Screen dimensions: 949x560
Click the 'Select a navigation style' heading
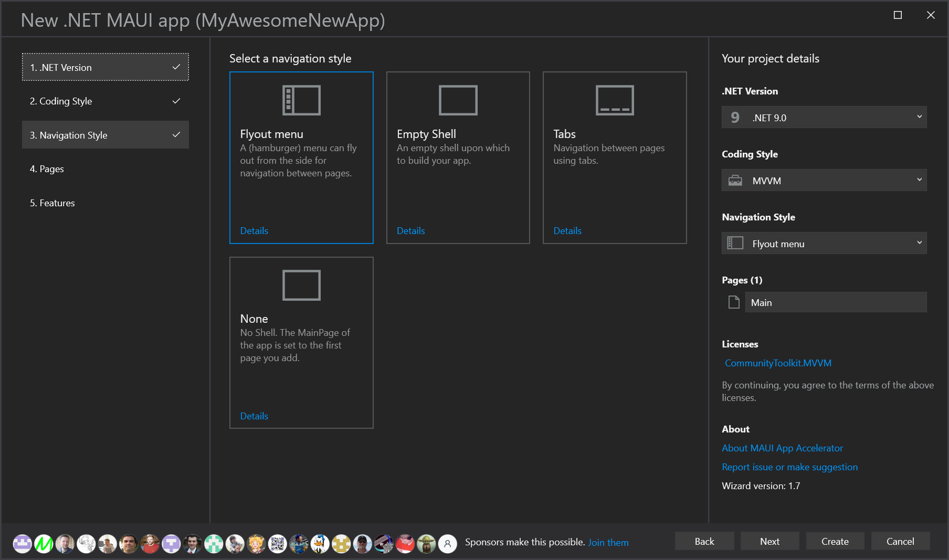pos(290,59)
